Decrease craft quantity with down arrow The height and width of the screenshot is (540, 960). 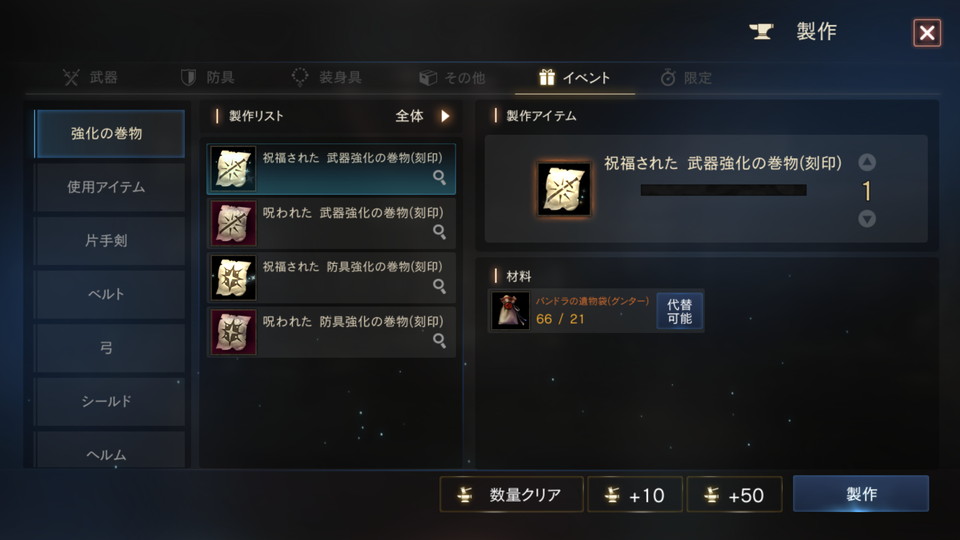point(867,219)
